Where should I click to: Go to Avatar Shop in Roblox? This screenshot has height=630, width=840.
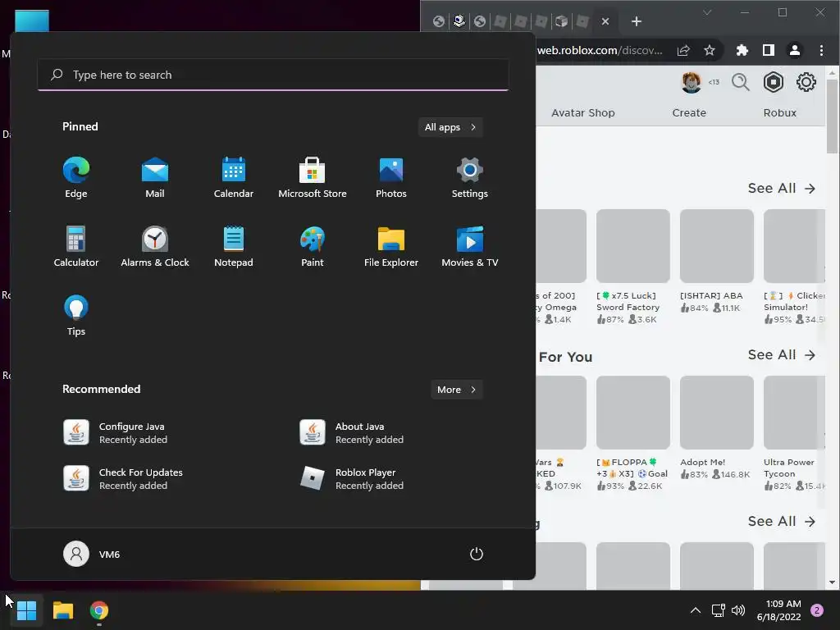tap(583, 113)
